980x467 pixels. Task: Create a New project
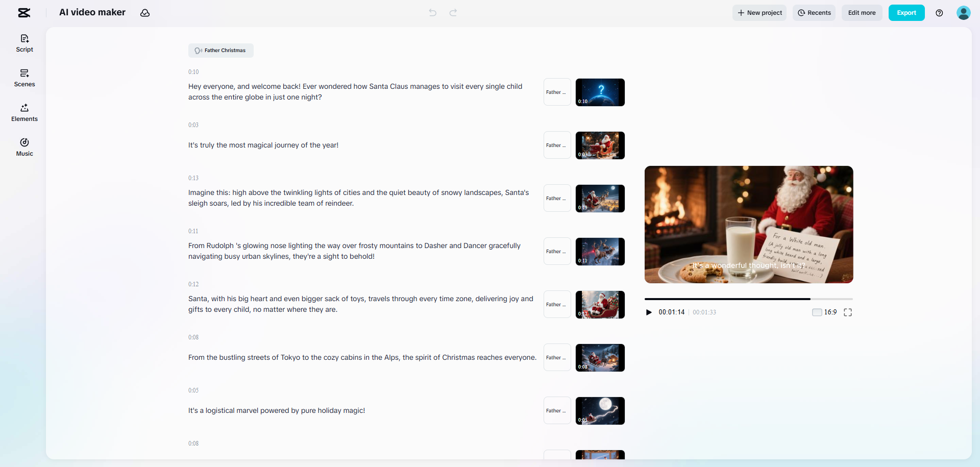click(759, 13)
